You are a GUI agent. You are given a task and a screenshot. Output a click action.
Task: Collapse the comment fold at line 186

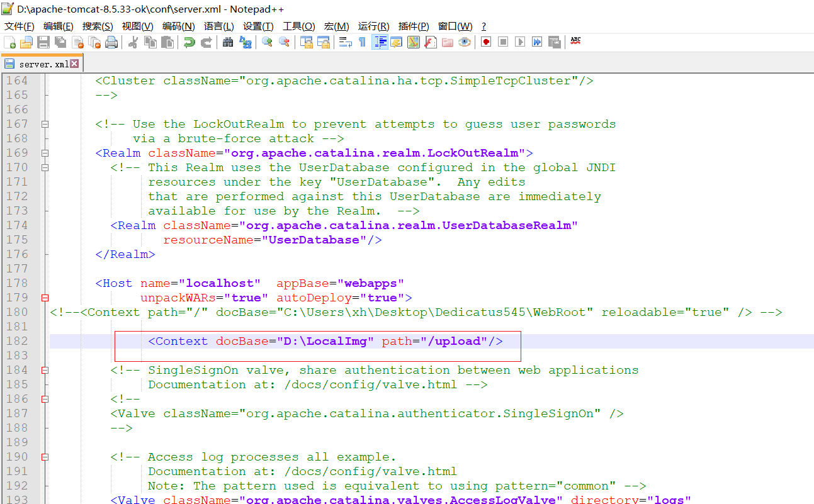pos(45,400)
